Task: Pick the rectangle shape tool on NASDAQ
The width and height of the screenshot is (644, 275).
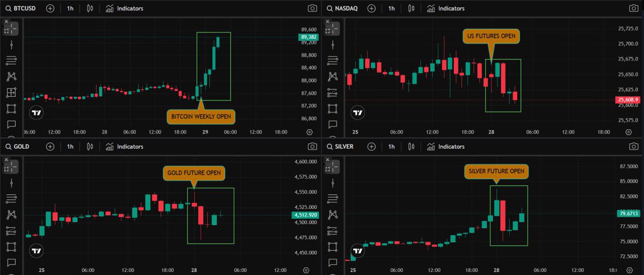Action: pyautogui.click(x=333, y=109)
